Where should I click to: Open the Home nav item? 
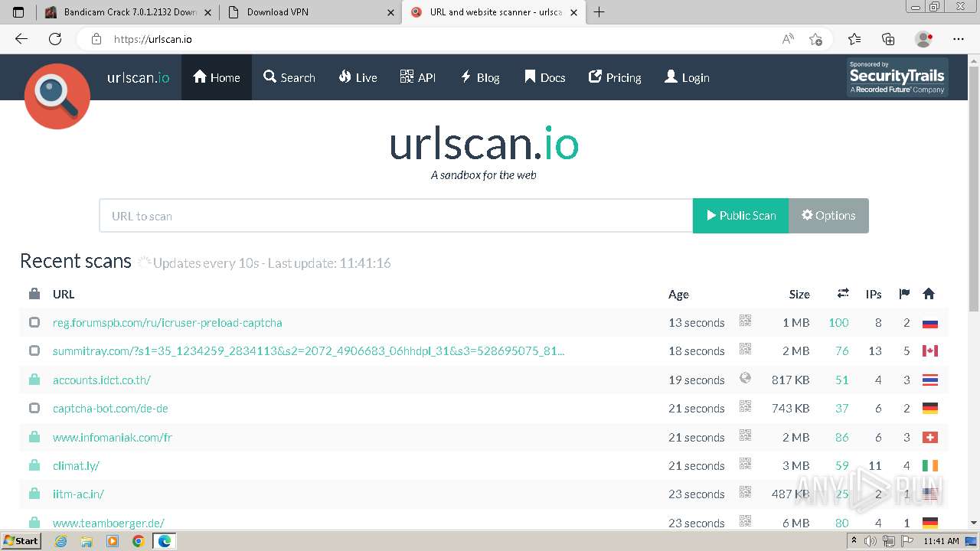coord(217,77)
